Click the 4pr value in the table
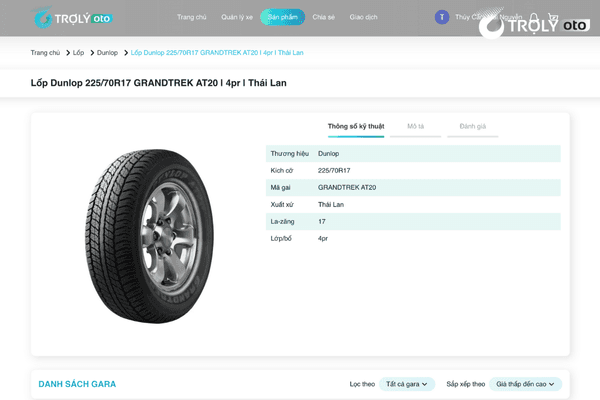 (323, 238)
